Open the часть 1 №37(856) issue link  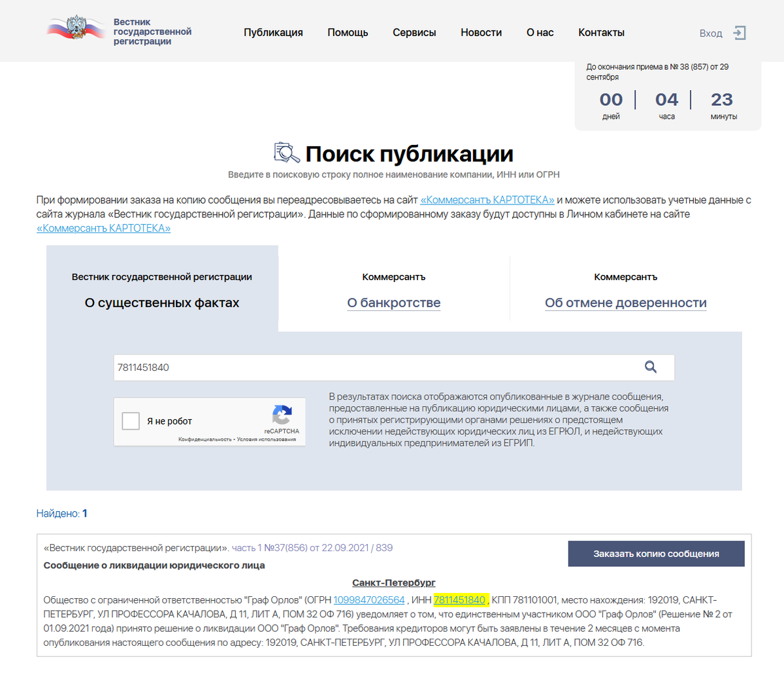click(x=312, y=548)
